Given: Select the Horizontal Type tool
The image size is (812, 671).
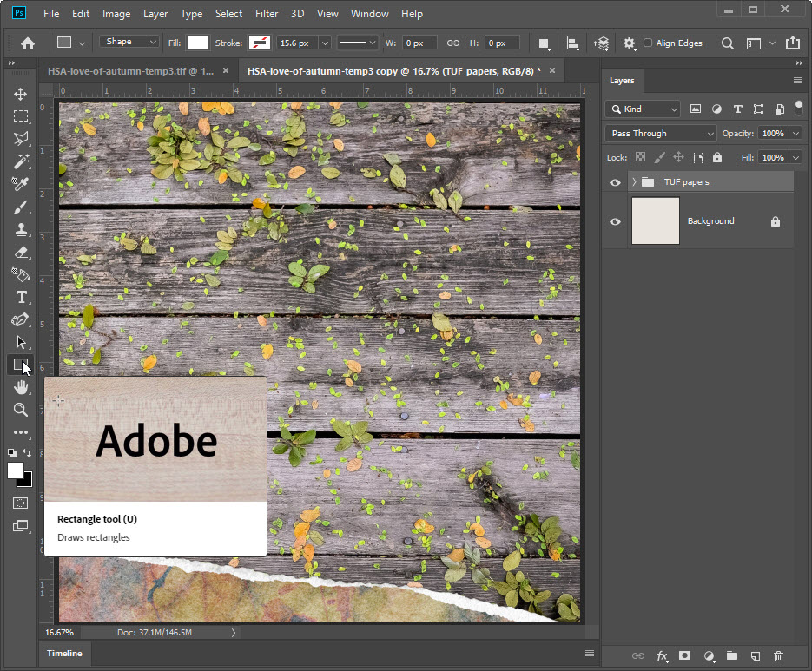Looking at the screenshot, I should tap(20, 297).
